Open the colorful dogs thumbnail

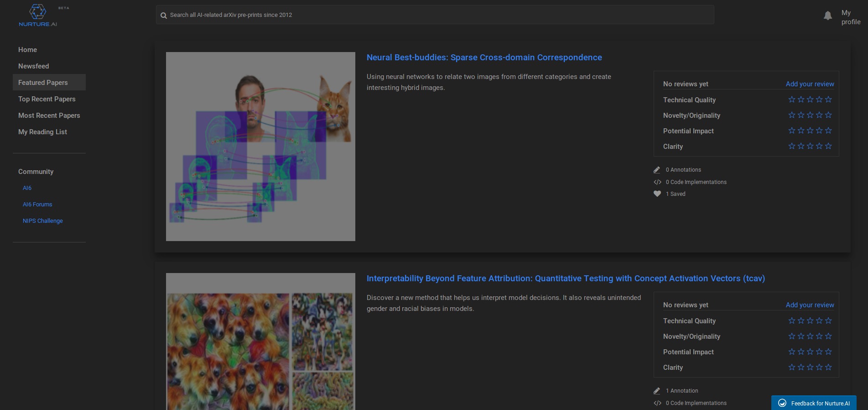(x=260, y=342)
